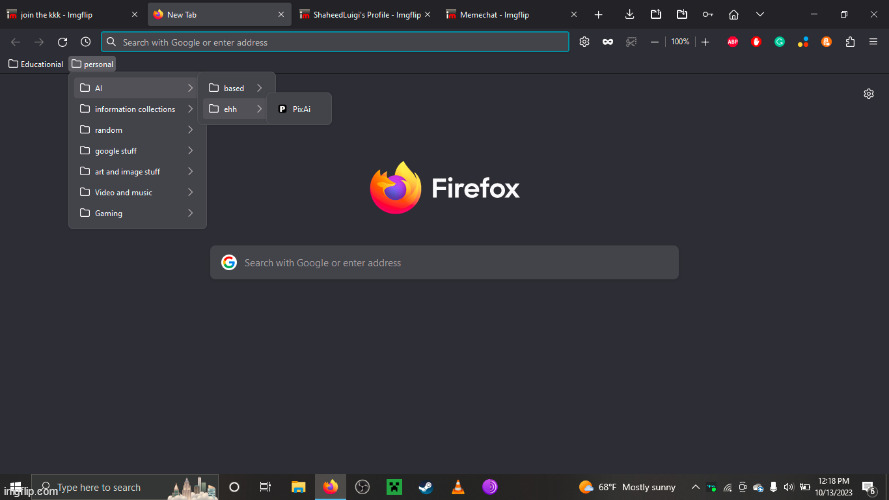
Task: Zoom out using the minus button
Action: 655,42
